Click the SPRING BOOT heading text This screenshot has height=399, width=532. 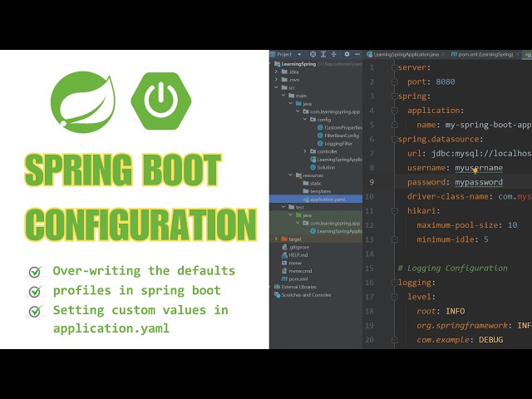tap(123, 170)
